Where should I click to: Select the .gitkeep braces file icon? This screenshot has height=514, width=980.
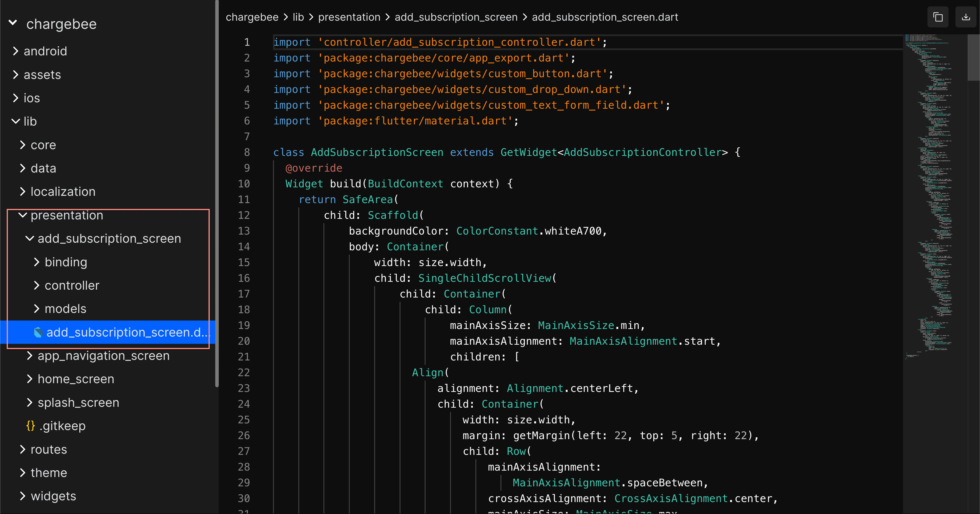[x=30, y=426]
